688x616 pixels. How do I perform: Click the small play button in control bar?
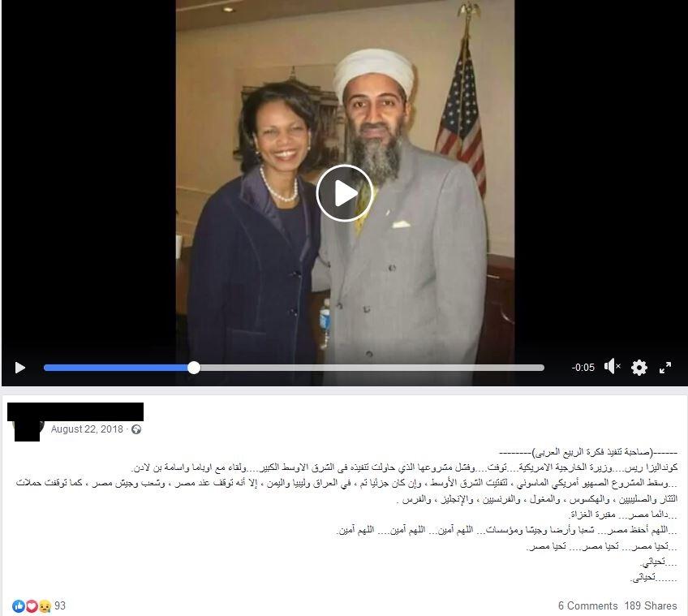pos(19,368)
